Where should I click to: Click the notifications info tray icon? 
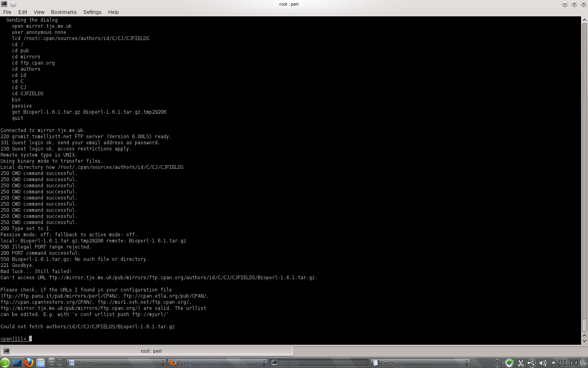click(497, 363)
